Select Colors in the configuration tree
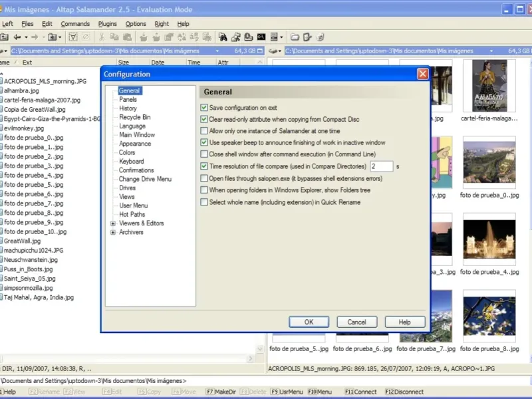 [127, 152]
